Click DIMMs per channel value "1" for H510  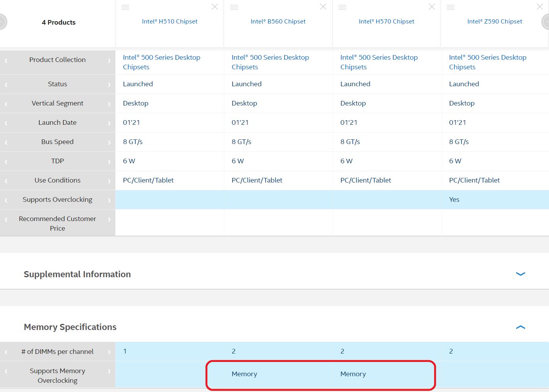[x=125, y=351]
